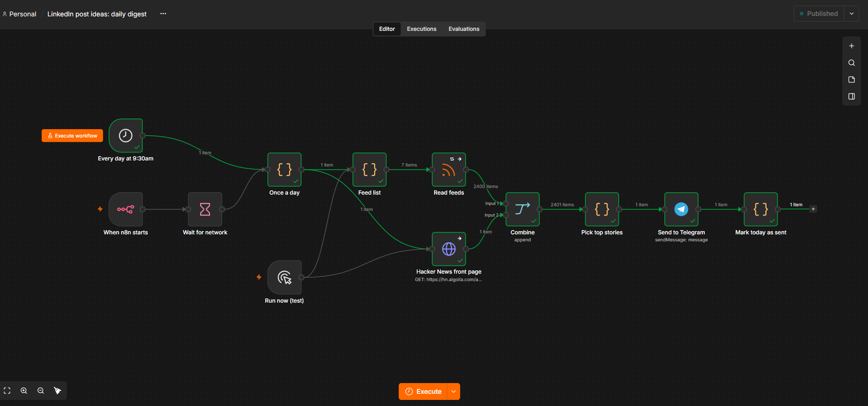Open the 'Feed list' code node
The width and height of the screenshot is (868, 406).
369,169
